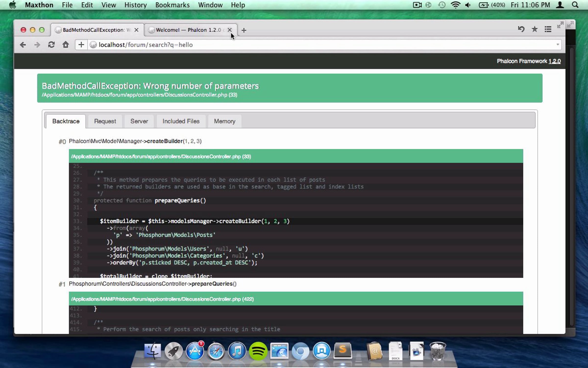The image size is (588, 368).
Task: Click the page's vertical scrollbar
Action: pyautogui.click(x=572, y=186)
